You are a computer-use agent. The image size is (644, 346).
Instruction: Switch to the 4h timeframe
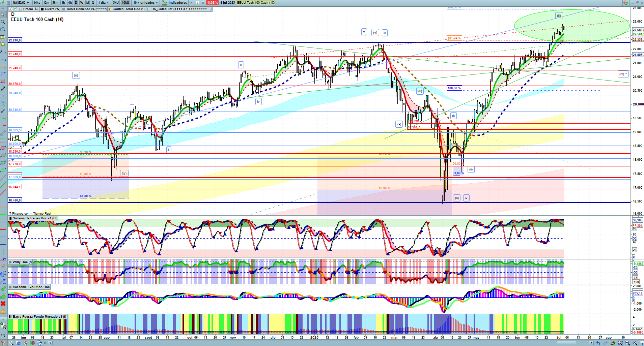[70, 3]
